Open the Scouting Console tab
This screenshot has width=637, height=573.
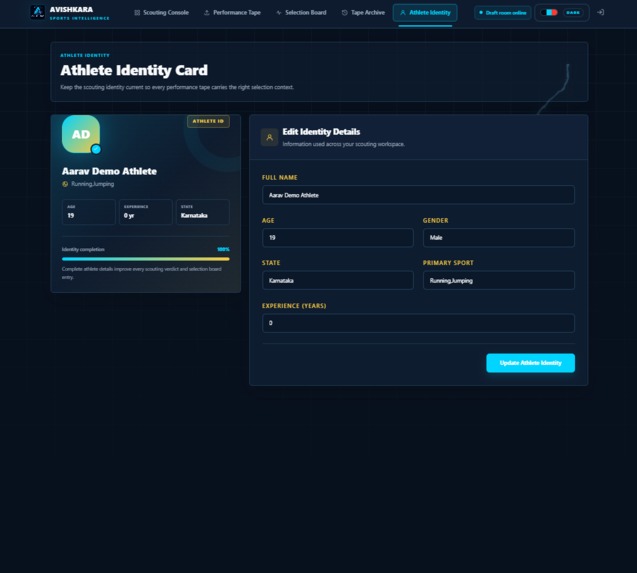[161, 13]
